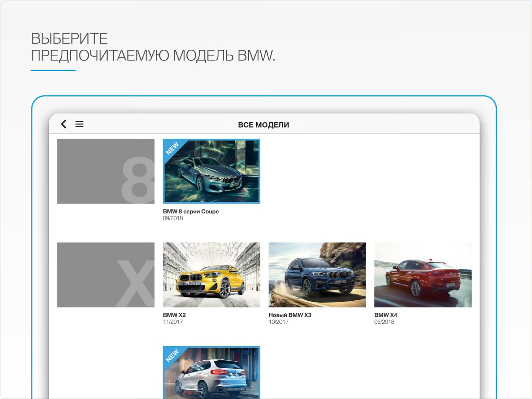Select the gray "8" series category tile
This screenshot has height=399, width=532.
click(106, 171)
